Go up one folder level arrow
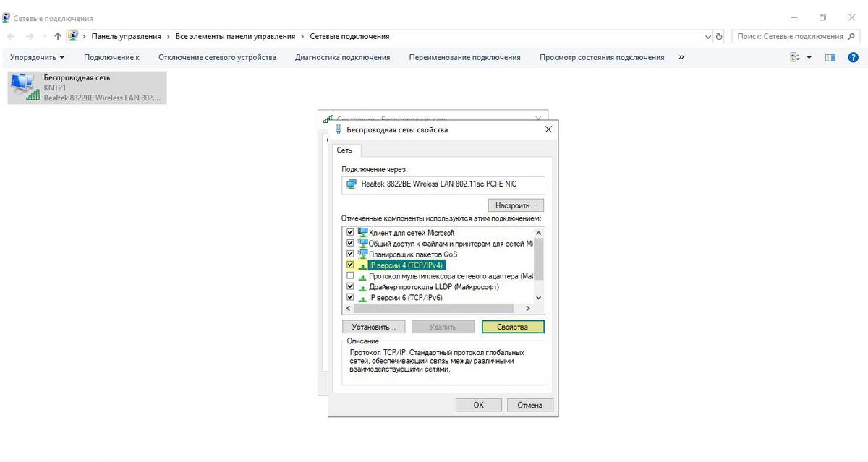This screenshot has height=462, width=868. tap(58, 36)
